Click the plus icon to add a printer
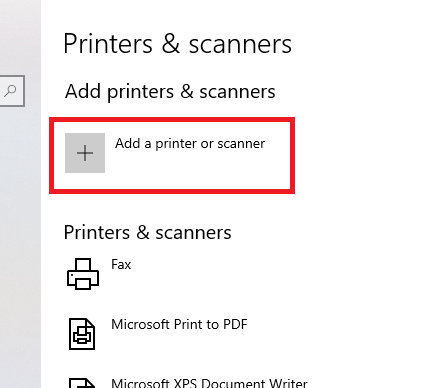This screenshot has width=424, height=388. click(x=85, y=153)
